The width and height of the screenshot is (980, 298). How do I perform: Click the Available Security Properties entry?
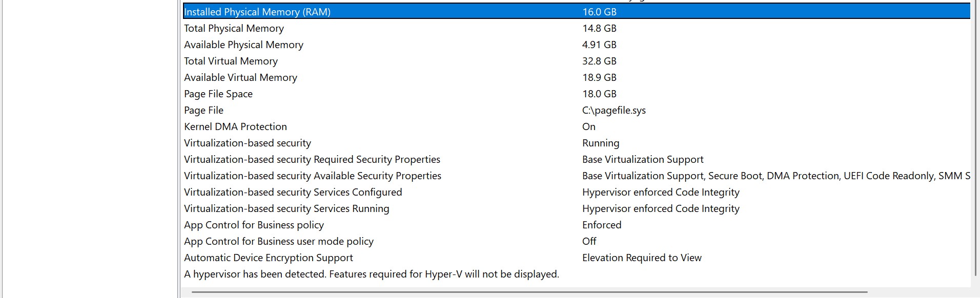(312, 176)
